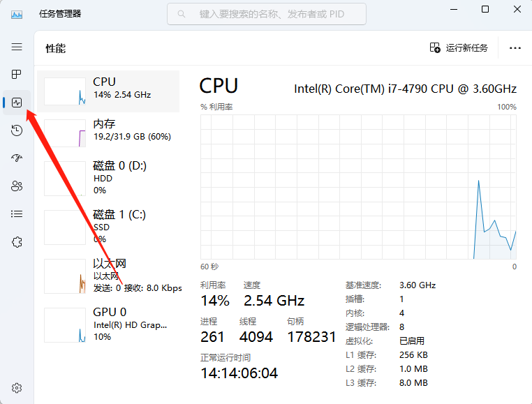Click the 已启用 virtualization value
Screen dimensions: 532x404
click(x=412, y=341)
